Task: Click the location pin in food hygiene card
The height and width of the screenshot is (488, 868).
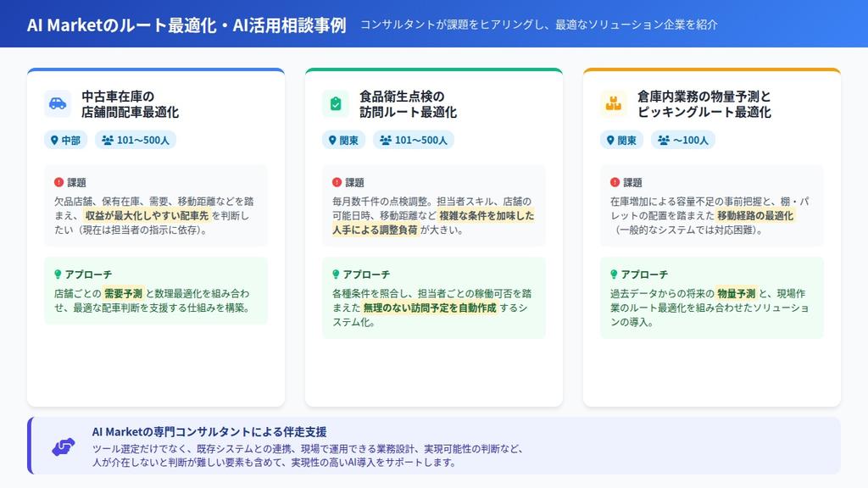Action: click(x=332, y=140)
